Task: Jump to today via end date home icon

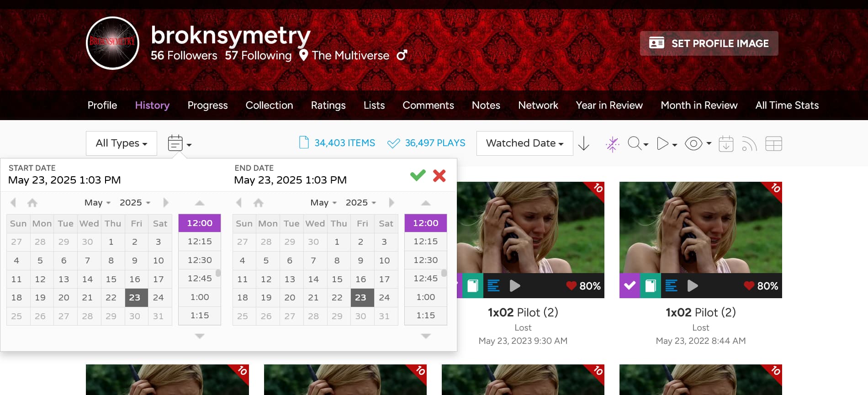Action: coord(258,202)
